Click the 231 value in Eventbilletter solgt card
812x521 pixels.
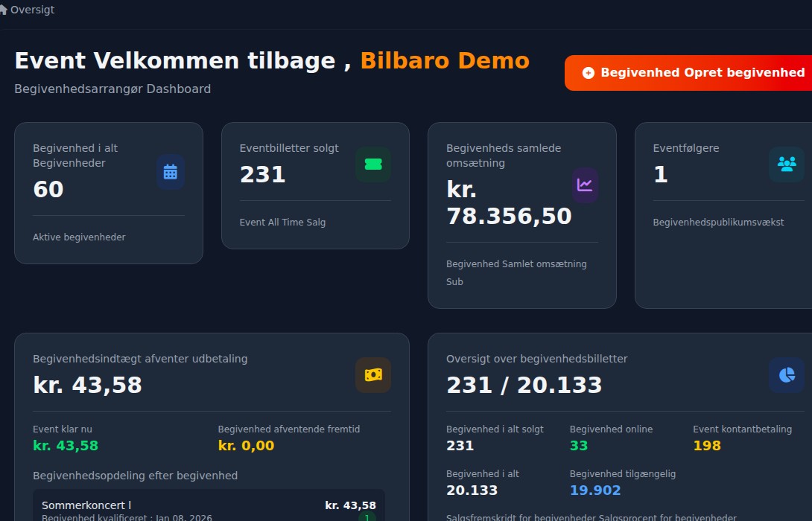[x=262, y=174]
